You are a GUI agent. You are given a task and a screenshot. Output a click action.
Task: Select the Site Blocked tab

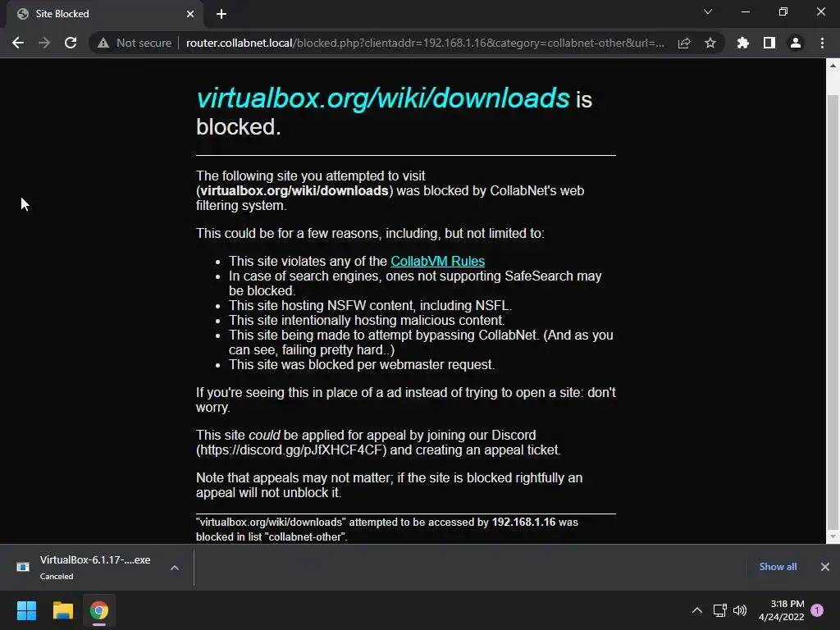coord(104,14)
